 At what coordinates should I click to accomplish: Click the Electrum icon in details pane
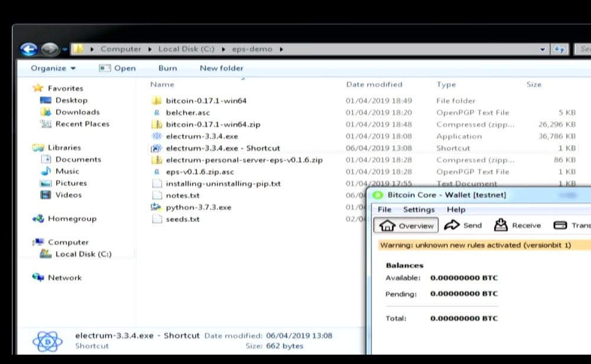[47, 342]
